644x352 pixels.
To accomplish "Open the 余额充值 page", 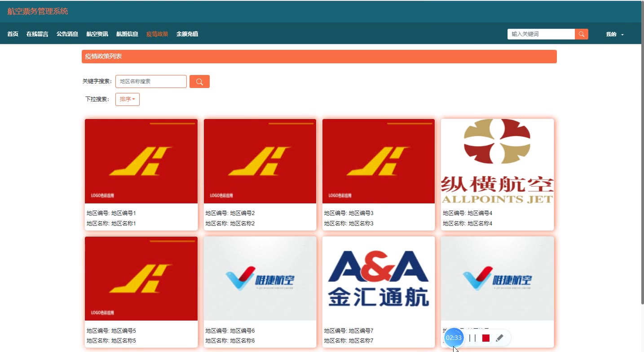I will tap(187, 34).
